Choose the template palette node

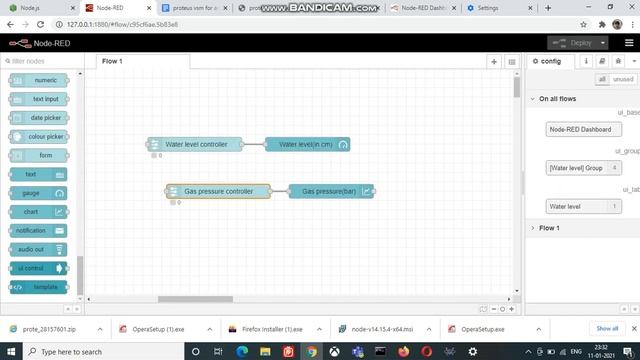click(39, 287)
